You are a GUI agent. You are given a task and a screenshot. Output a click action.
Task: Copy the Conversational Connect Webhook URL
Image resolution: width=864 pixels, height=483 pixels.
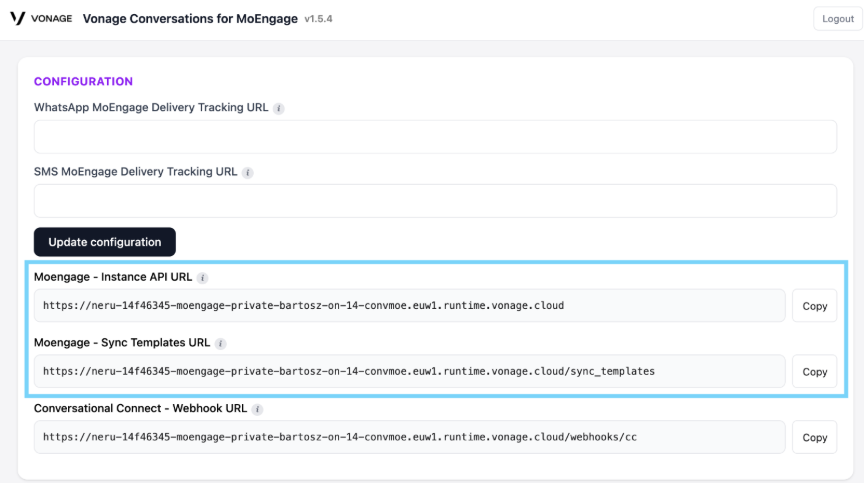(x=814, y=437)
